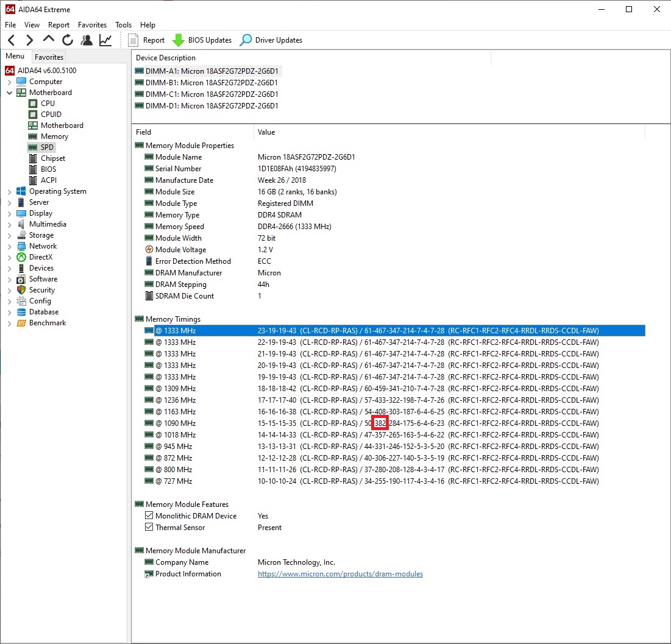The height and width of the screenshot is (644, 671).
Task: Expand the Server tree node
Action: 9,202
